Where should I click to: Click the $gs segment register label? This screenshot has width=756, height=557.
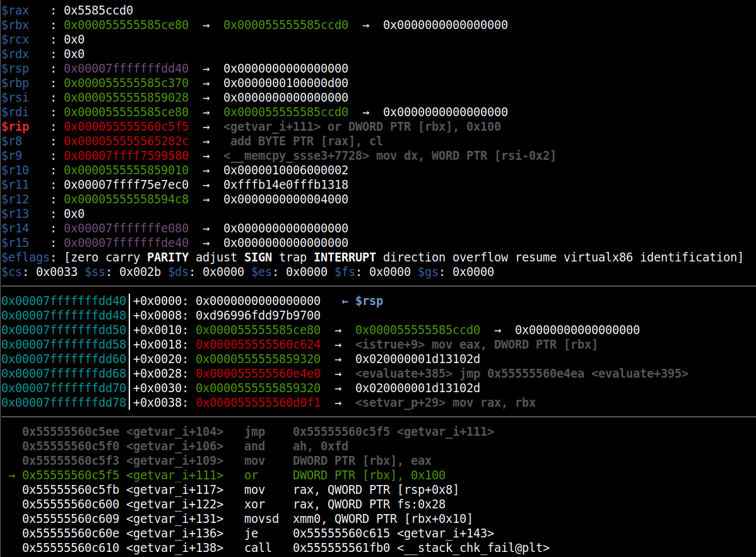pos(428,272)
